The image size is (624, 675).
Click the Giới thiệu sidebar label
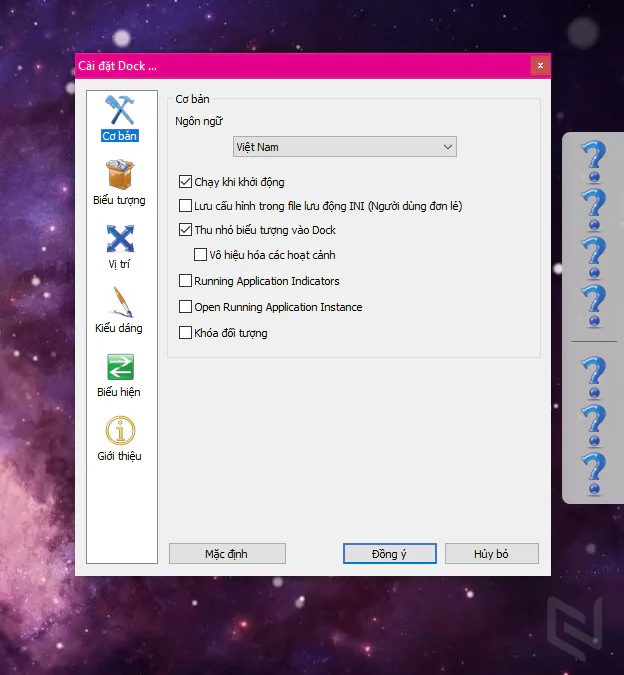(119, 456)
